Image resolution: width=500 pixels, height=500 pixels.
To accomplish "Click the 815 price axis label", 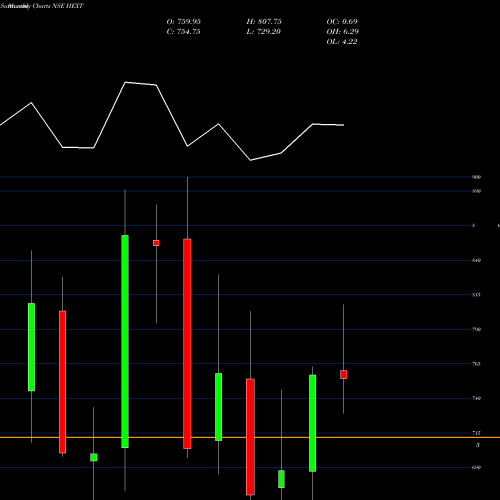I will coord(477,295).
